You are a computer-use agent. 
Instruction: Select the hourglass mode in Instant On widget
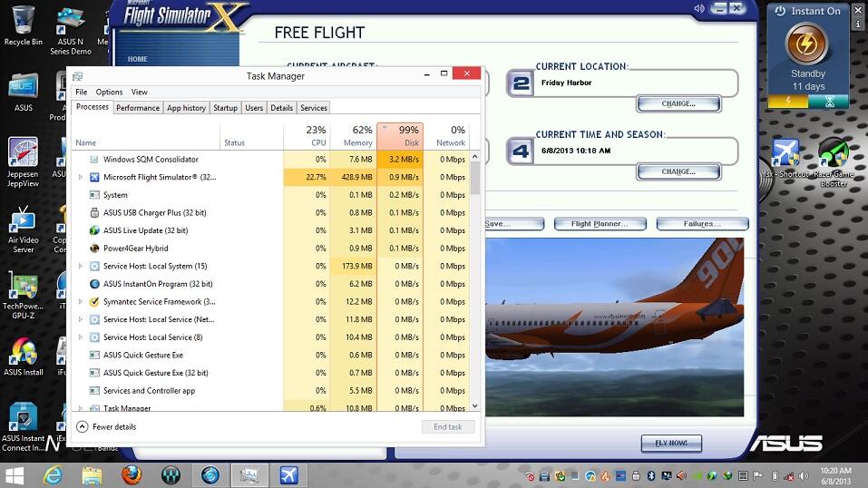(827, 102)
